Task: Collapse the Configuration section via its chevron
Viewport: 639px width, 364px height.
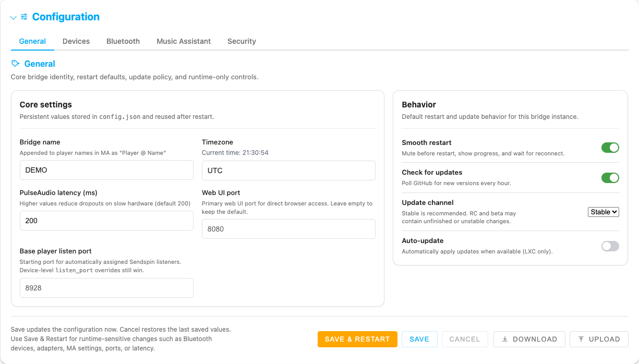Action: click(13, 17)
